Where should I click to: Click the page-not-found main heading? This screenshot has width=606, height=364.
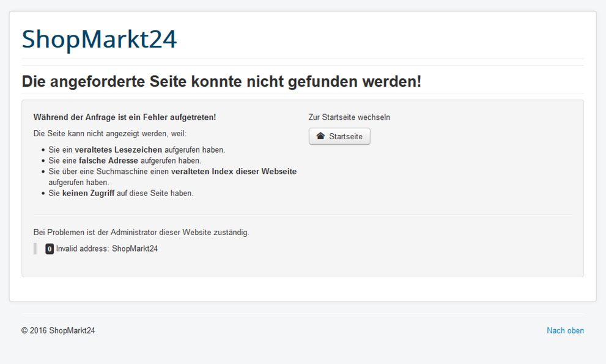point(221,81)
